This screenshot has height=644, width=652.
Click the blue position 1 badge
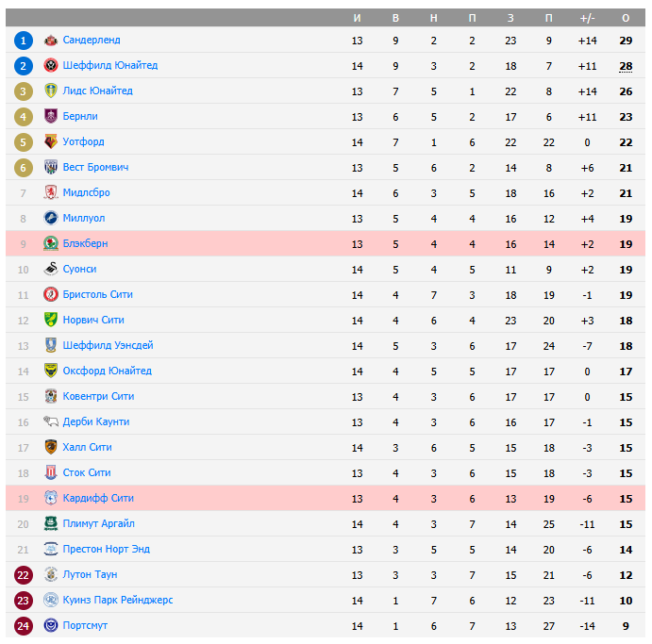[x=24, y=41]
